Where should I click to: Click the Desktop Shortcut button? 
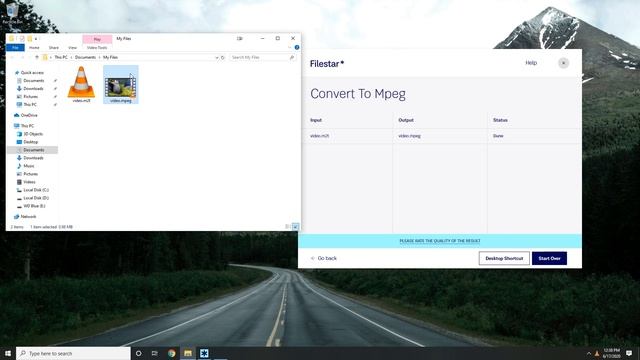click(x=504, y=258)
